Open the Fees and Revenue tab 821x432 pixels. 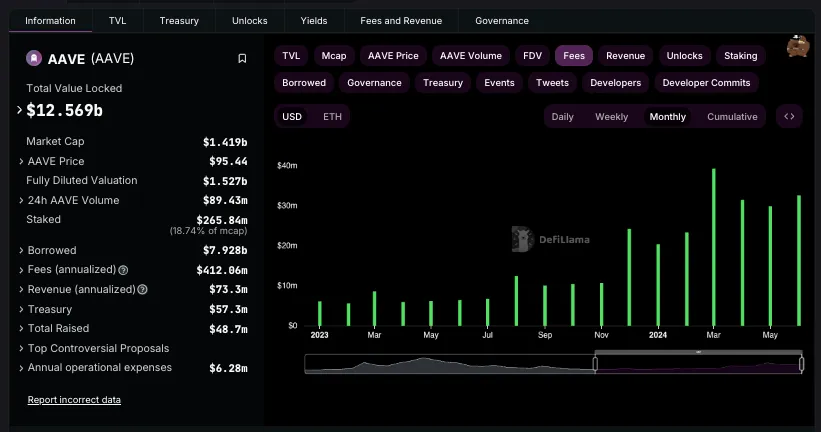coord(401,21)
